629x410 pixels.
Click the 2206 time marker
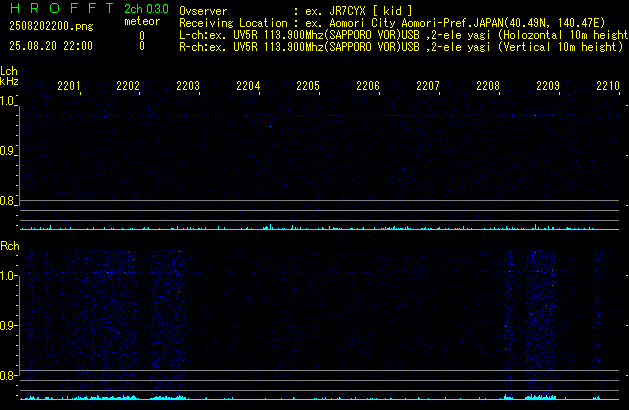pos(368,86)
